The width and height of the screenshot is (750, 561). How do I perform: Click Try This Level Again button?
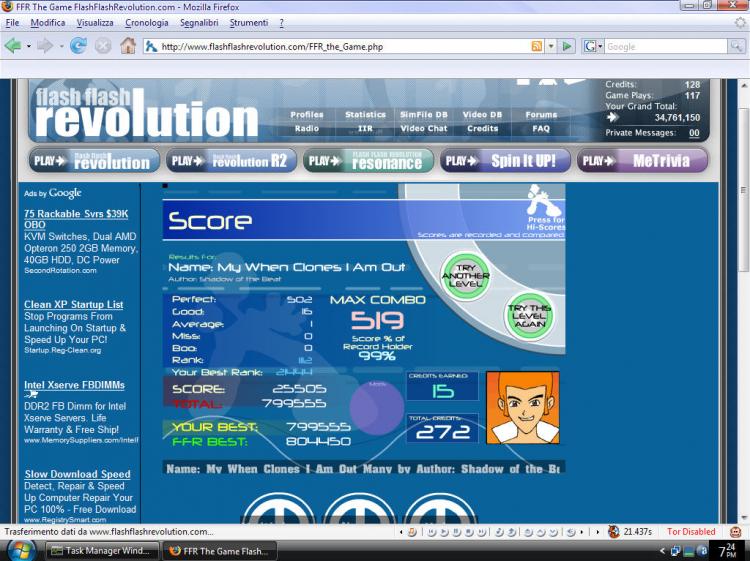click(529, 316)
